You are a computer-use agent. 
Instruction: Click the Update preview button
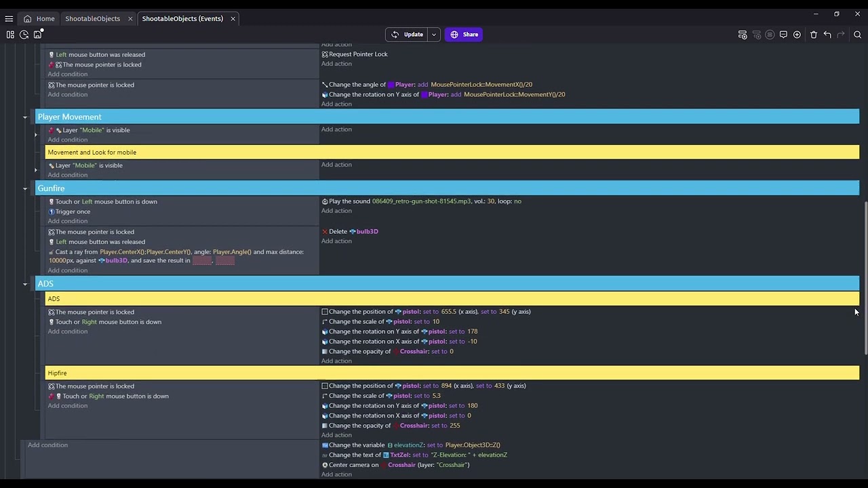(407, 35)
